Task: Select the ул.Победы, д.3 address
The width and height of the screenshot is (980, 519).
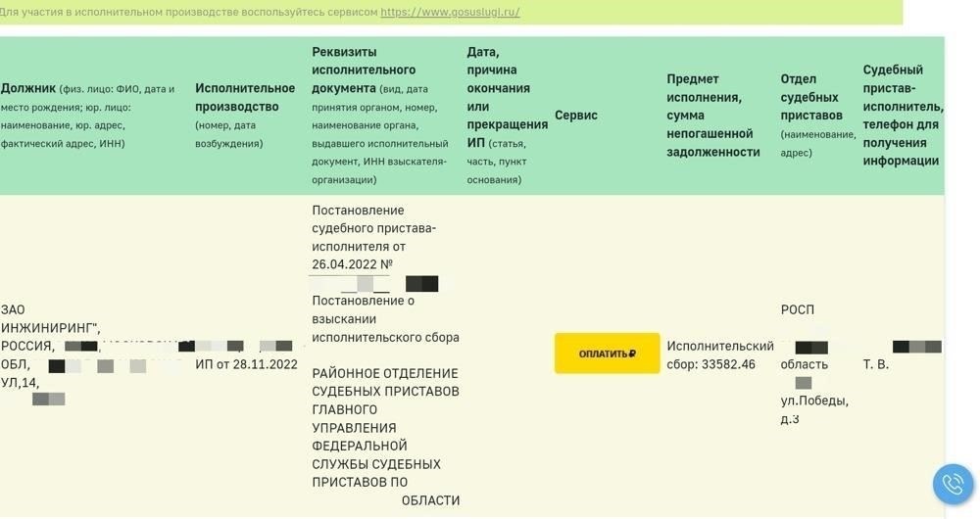Action: (x=814, y=409)
